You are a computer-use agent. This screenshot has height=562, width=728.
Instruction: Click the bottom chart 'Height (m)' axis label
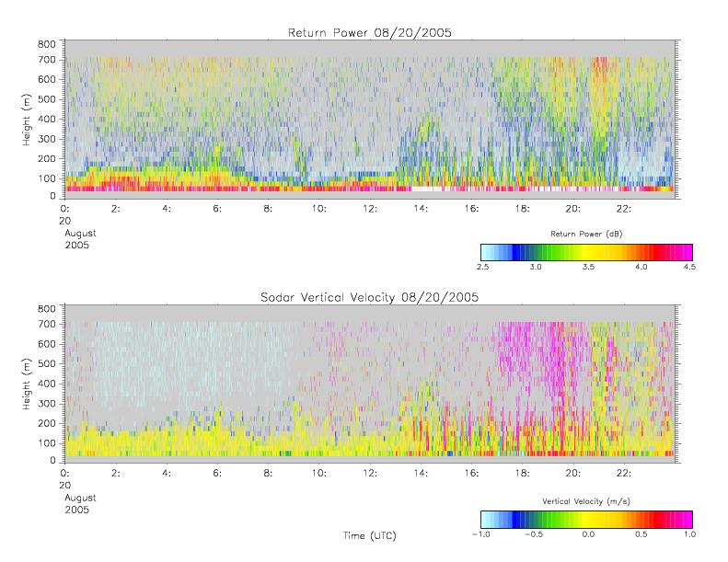click(26, 384)
